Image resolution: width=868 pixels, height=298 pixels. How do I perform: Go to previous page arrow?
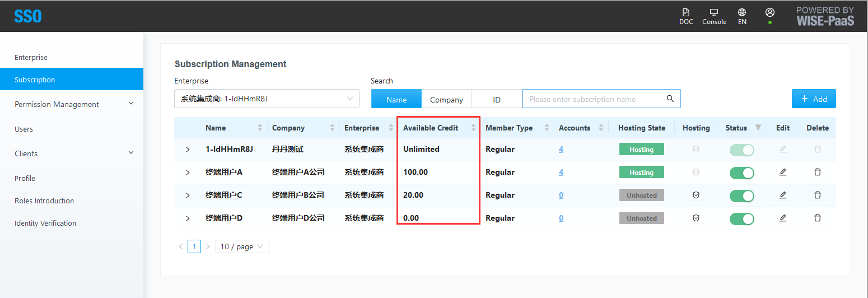pos(181,246)
